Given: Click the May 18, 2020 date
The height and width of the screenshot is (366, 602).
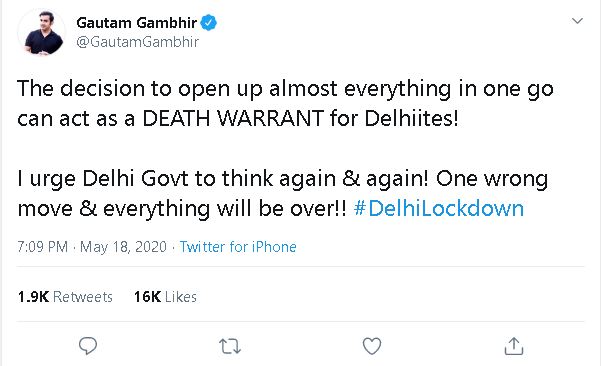Looking at the screenshot, I should click(123, 247).
